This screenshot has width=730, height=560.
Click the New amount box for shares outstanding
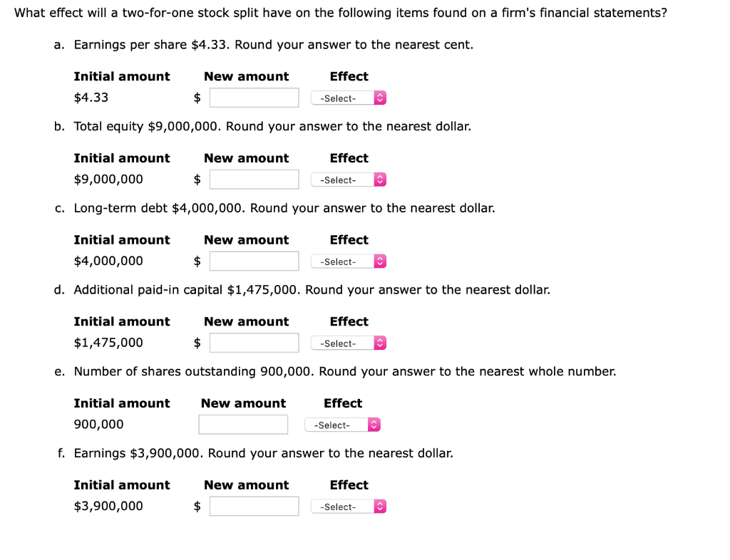coord(243,425)
